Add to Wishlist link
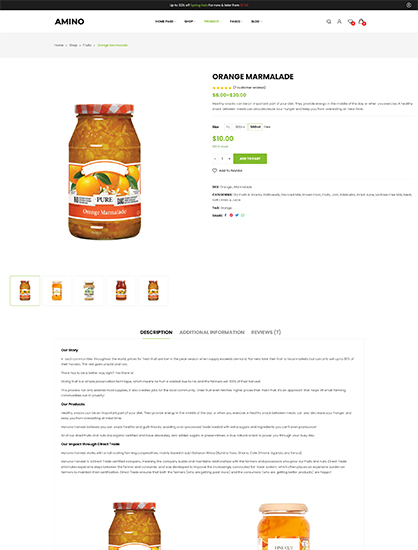 [227, 170]
